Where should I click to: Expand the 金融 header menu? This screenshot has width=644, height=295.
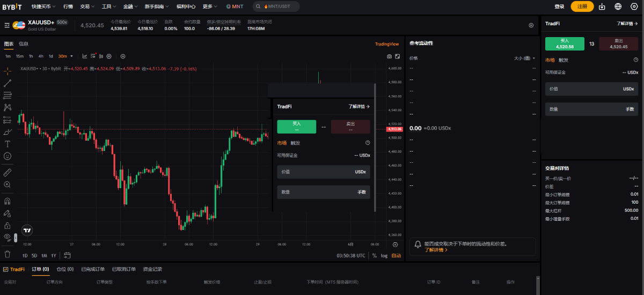click(130, 6)
